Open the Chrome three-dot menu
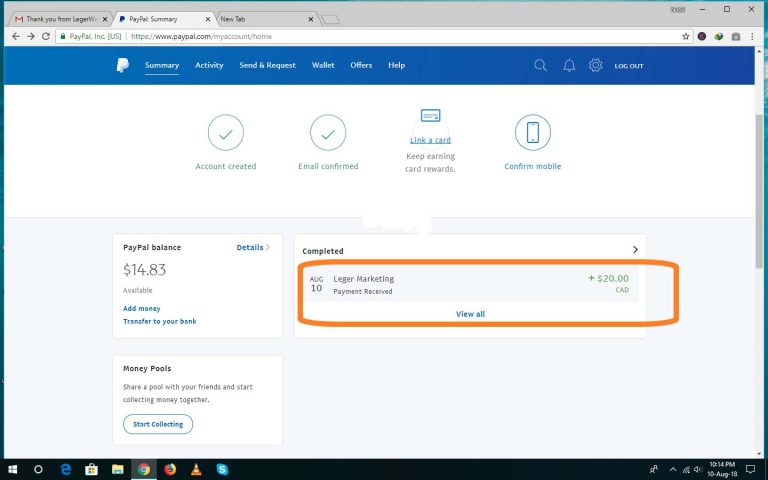 pyautogui.click(x=752, y=36)
